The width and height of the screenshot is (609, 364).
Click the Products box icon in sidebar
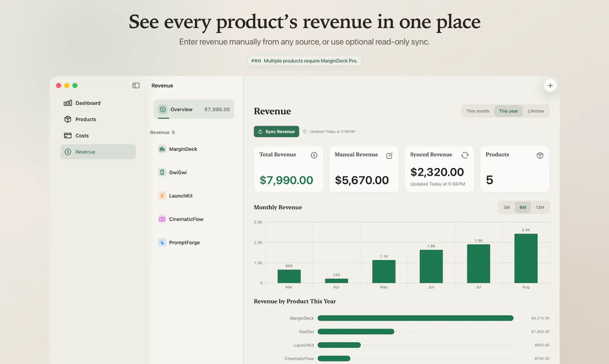tap(68, 119)
